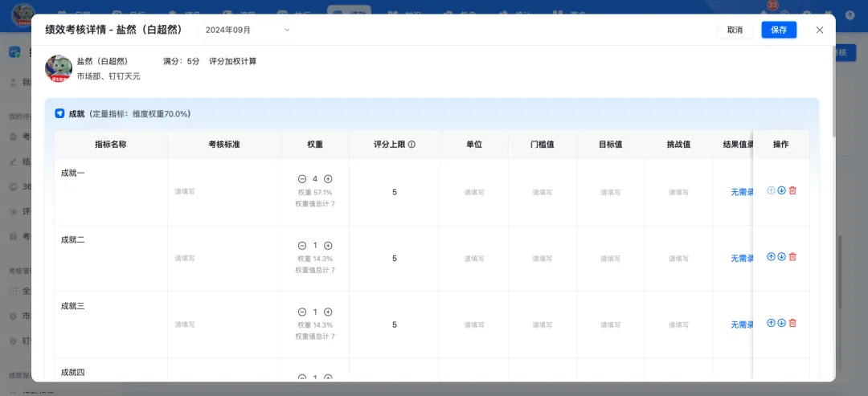Click the 指标名称 column header
Screen dimensions: 868x396
point(111,145)
